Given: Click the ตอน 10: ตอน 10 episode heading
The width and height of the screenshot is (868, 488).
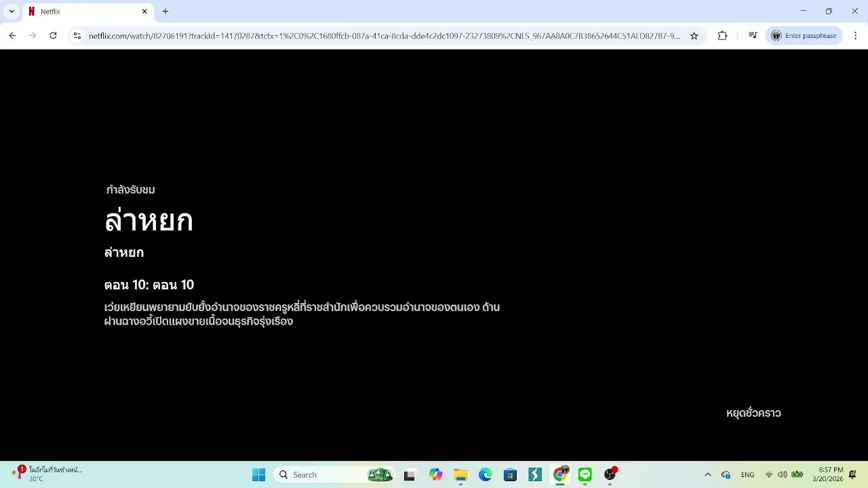Looking at the screenshot, I should [x=149, y=285].
